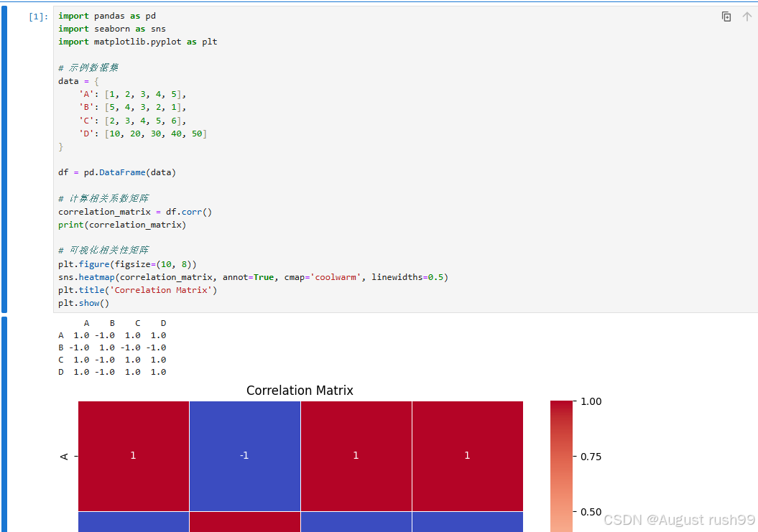Click the df = pd.DataFrame(data) line
The height and width of the screenshot is (532, 758).
point(117,172)
